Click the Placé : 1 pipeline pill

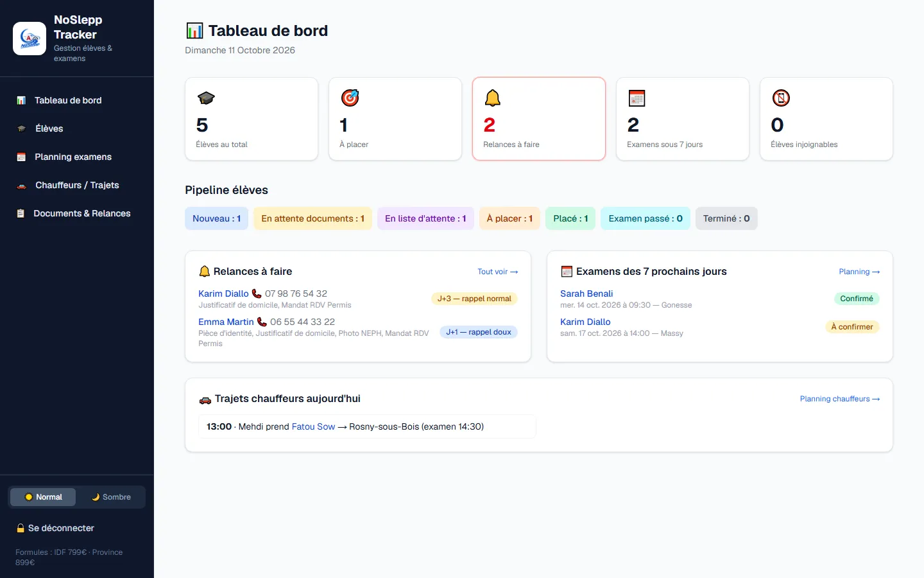pos(570,218)
